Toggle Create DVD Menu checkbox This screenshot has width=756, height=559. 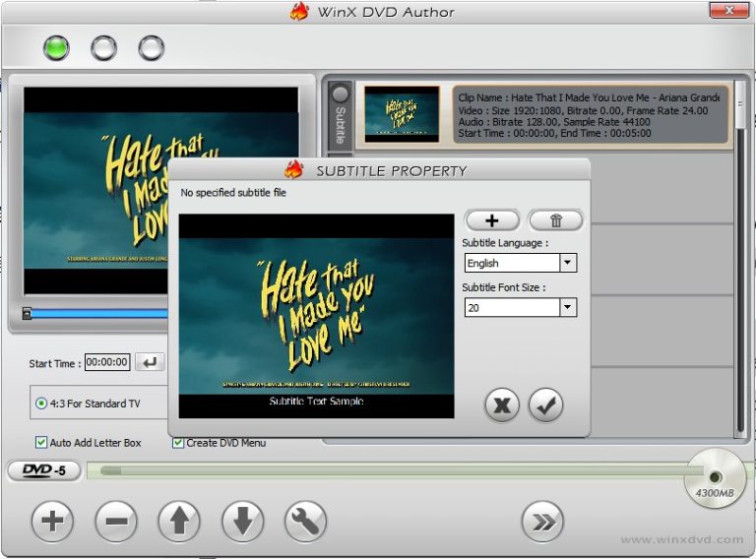tap(178, 443)
